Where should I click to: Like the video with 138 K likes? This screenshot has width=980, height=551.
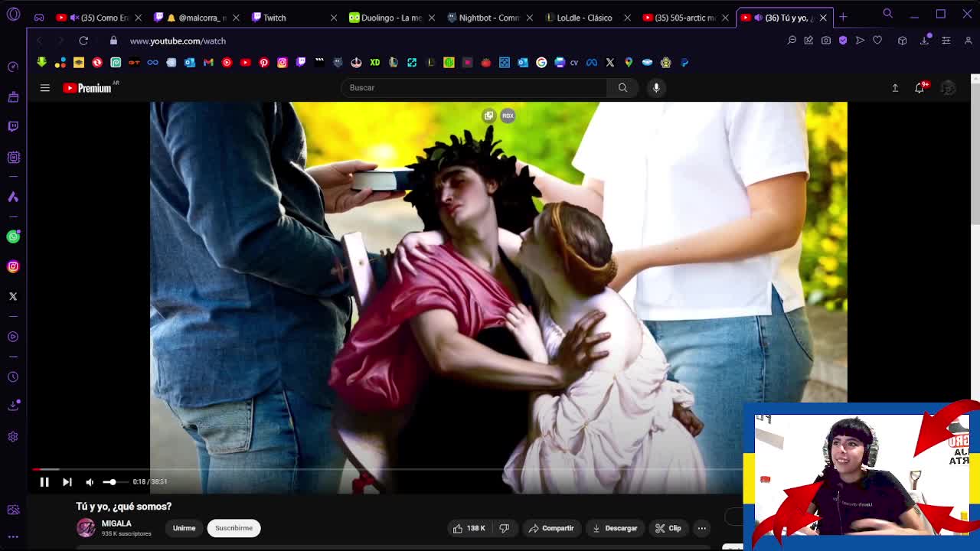pos(469,528)
